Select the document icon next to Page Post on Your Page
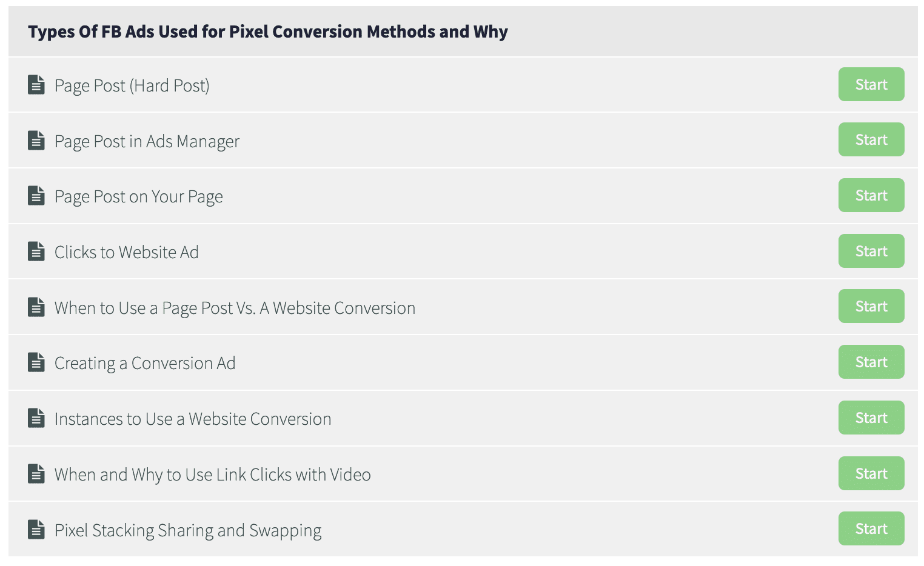This screenshot has width=924, height=566. 36,196
